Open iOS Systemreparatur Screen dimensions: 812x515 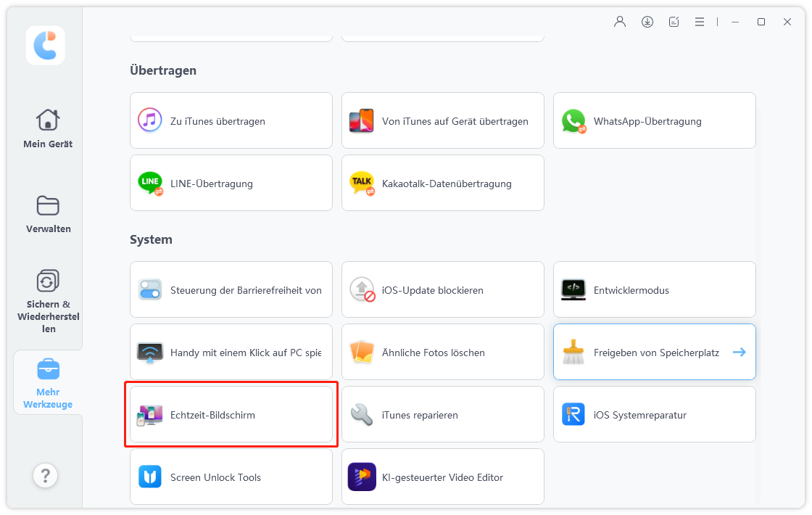(655, 414)
